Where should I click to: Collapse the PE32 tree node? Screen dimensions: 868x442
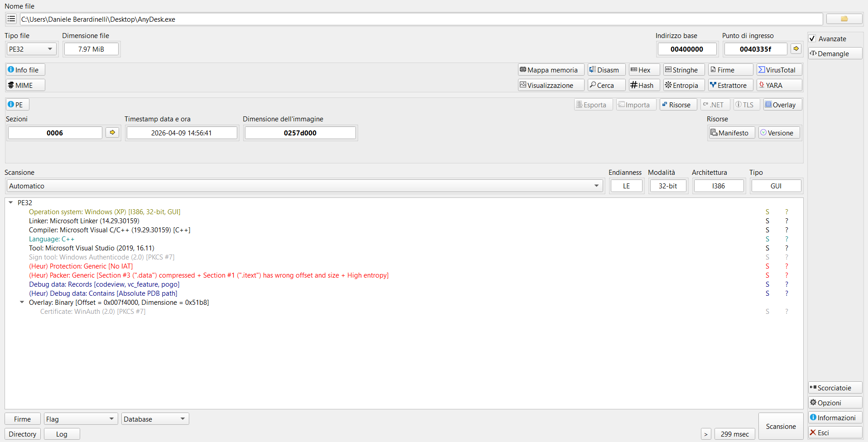coord(11,203)
